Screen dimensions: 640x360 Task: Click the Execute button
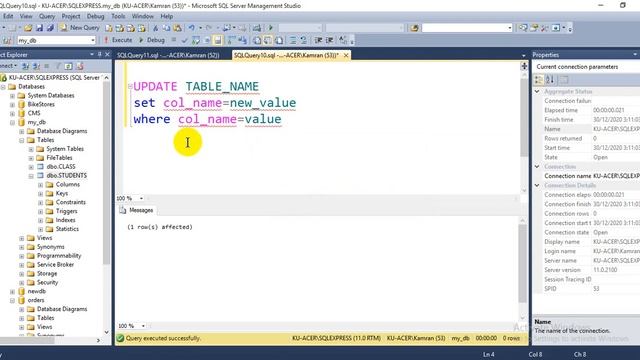(x=118, y=40)
